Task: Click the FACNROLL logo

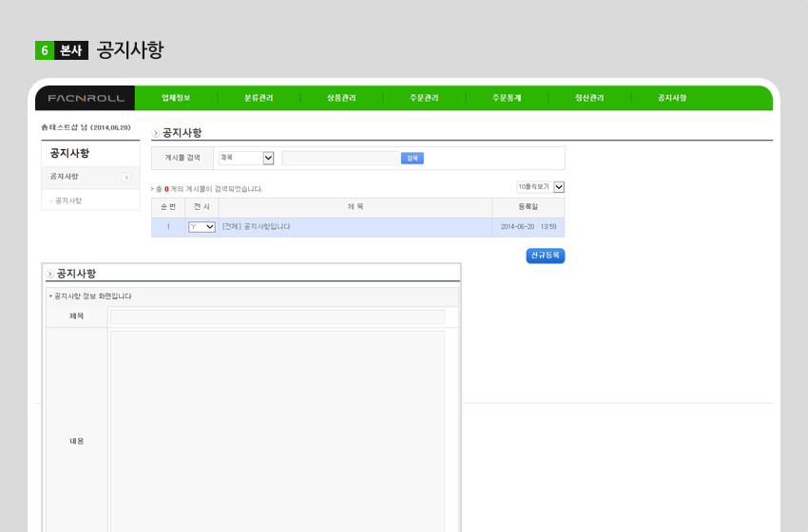Action: pyautogui.click(x=86, y=98)
